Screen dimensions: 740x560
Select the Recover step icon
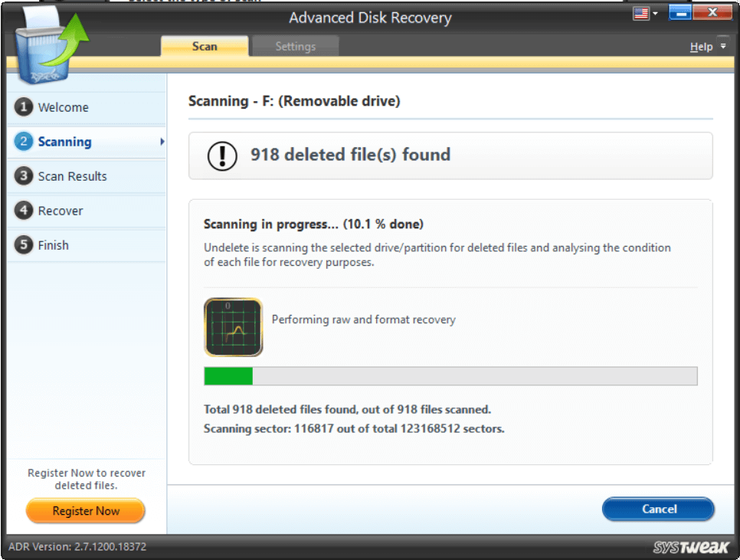click(x=24, y=211)
